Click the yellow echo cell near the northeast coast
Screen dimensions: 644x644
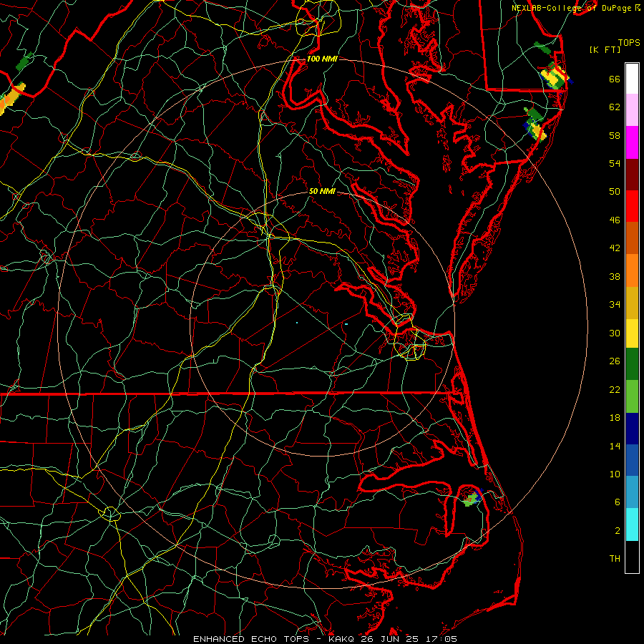point(554,78)
